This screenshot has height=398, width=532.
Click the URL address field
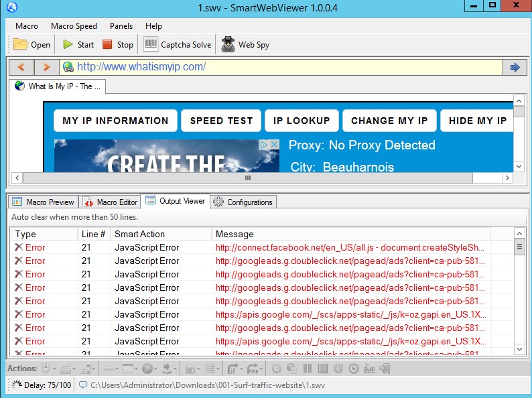pyautogui.click(x=281, y=67)
